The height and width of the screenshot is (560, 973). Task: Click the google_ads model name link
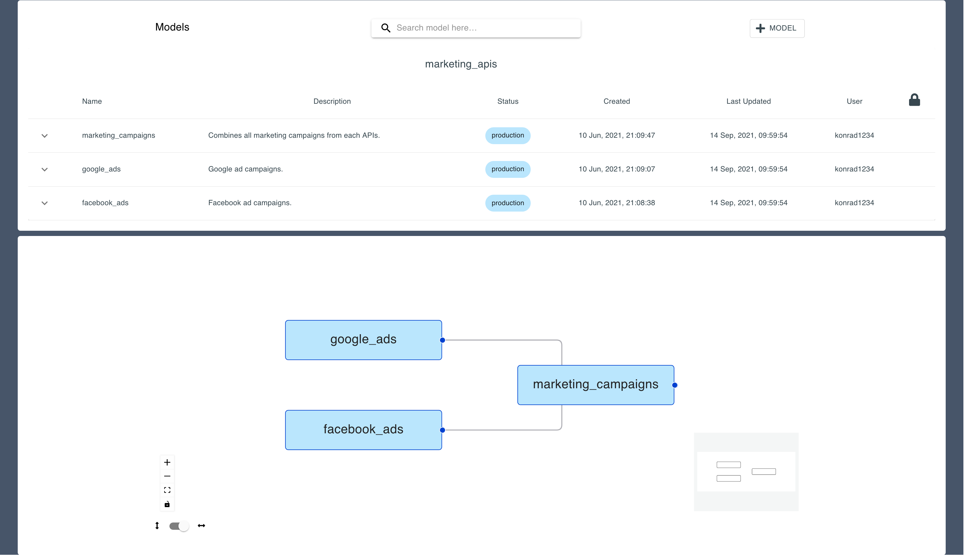coord(100,168)
